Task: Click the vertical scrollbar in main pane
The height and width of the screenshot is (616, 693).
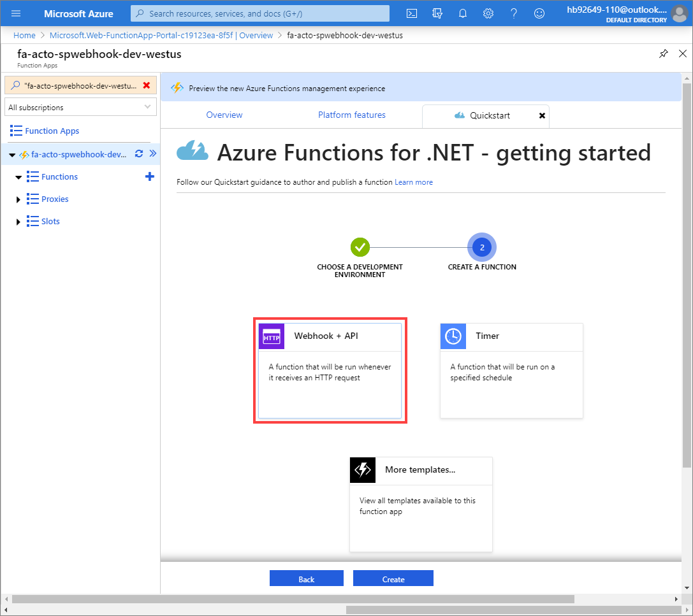Action: click(687, 275)
